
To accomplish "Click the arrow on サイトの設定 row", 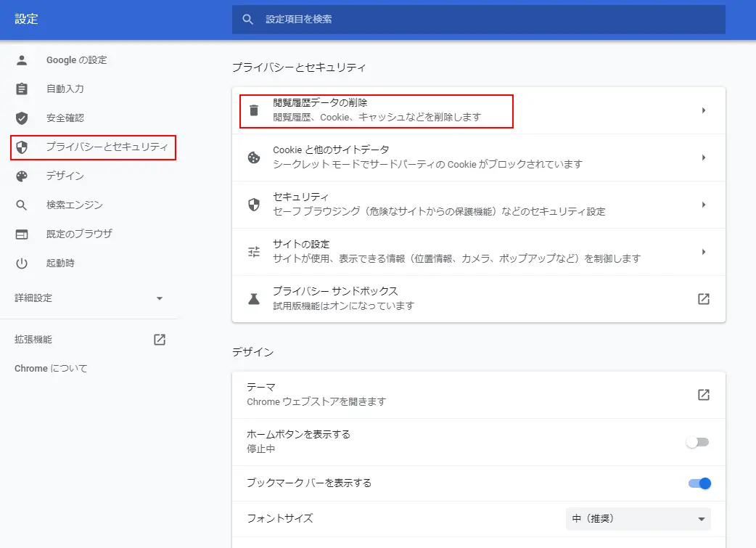I will (x=704, y=252).
